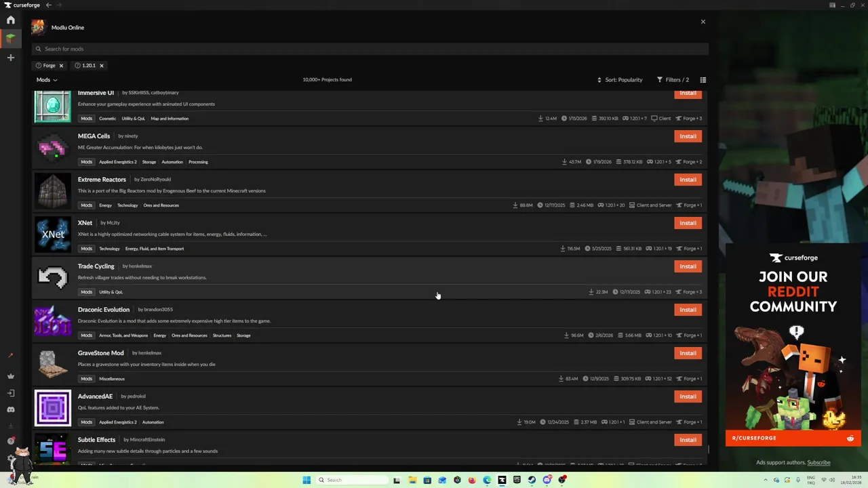868x488 pixels.
Task: Open the Extreme Reactors thumbnail
Action: pos(53,191)
